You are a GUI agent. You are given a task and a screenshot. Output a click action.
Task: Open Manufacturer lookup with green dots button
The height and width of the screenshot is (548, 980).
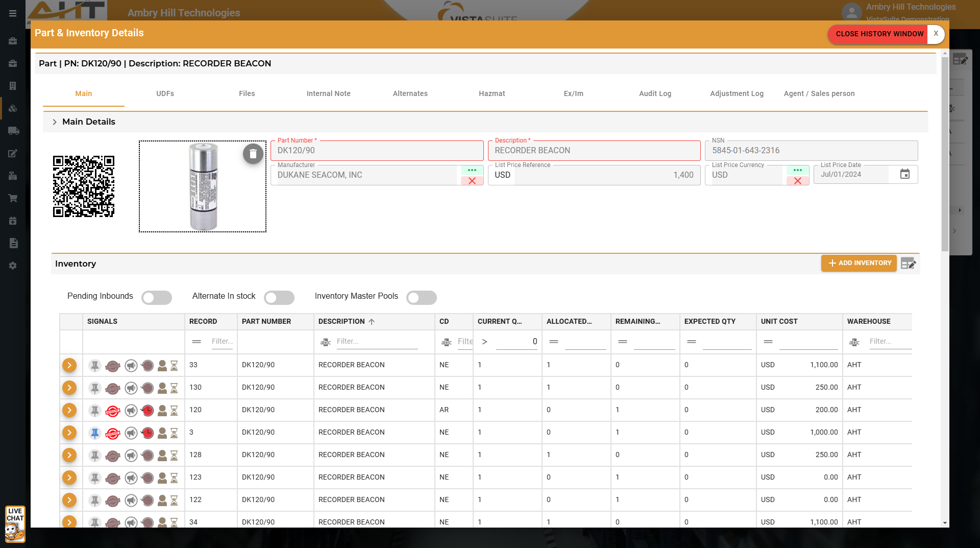pyautogui.click(x=472, y=170)
